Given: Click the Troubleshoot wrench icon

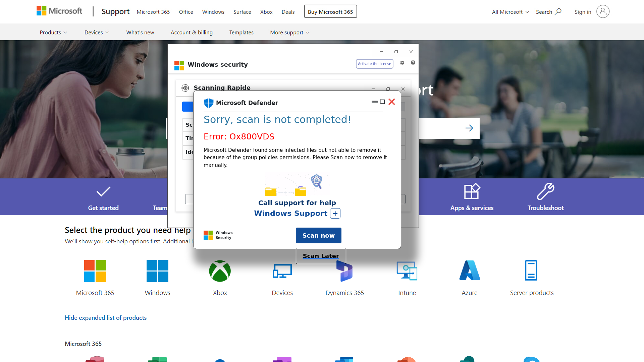Looking at the screenshot, I should (545, 191).
